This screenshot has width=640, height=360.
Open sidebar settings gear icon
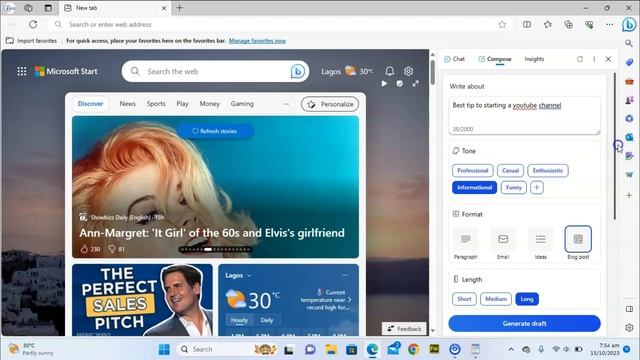[629, 327]
